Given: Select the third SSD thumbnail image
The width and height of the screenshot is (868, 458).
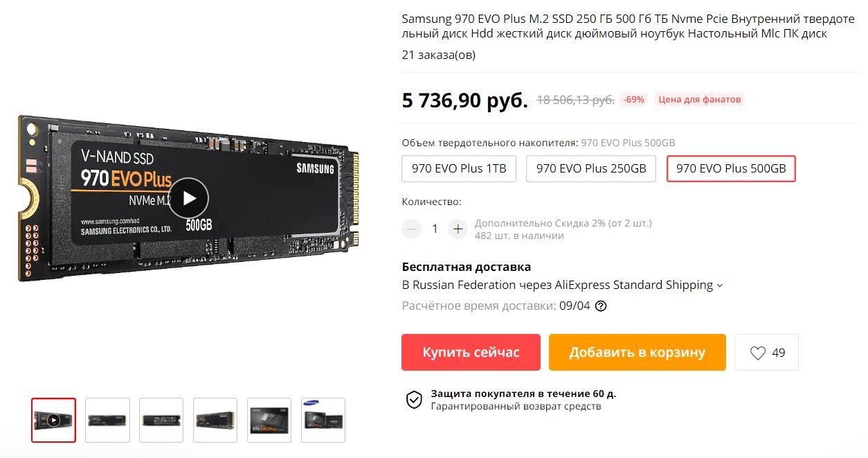Looking at the screenshot, I should point(161,420).
